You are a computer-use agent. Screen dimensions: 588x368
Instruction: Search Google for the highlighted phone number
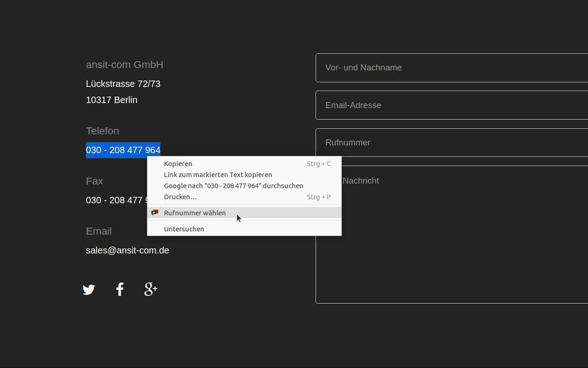(x=234, y=185)
